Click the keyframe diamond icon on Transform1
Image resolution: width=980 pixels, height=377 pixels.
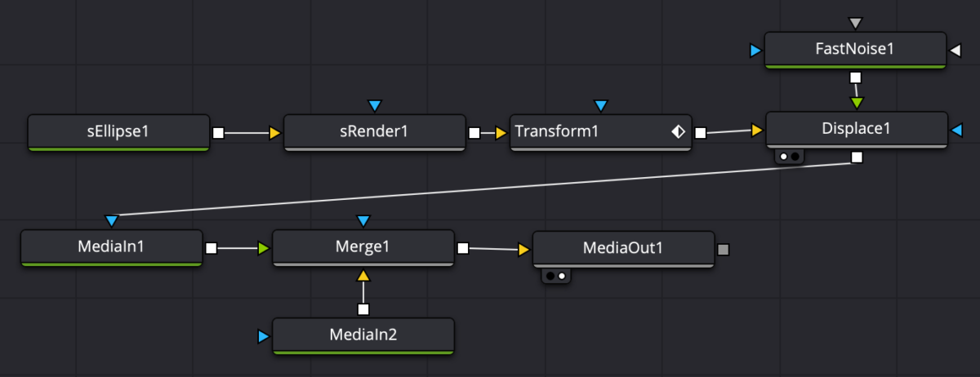(678, 131)
